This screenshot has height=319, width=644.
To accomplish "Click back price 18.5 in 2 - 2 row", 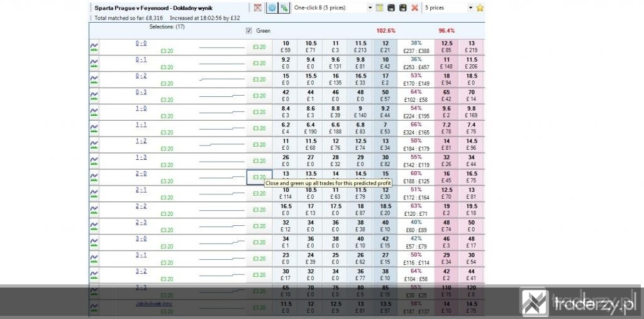I will 386,210.
